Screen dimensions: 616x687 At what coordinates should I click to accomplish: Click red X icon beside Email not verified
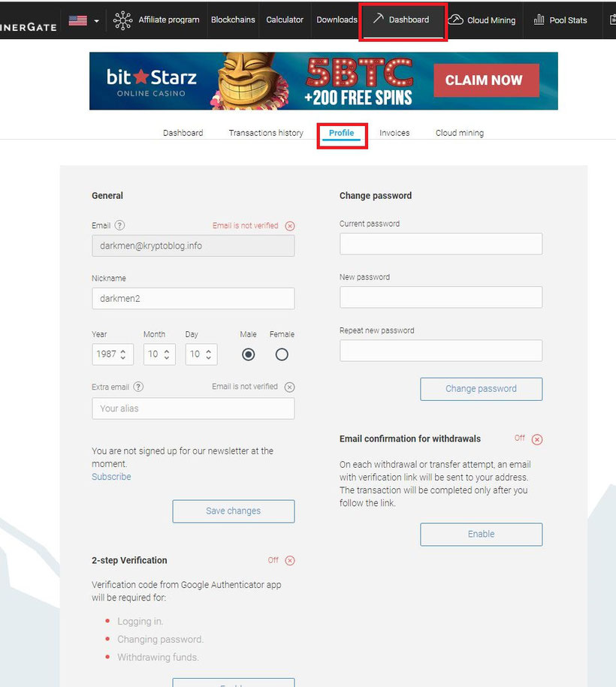tap(290, 226)
